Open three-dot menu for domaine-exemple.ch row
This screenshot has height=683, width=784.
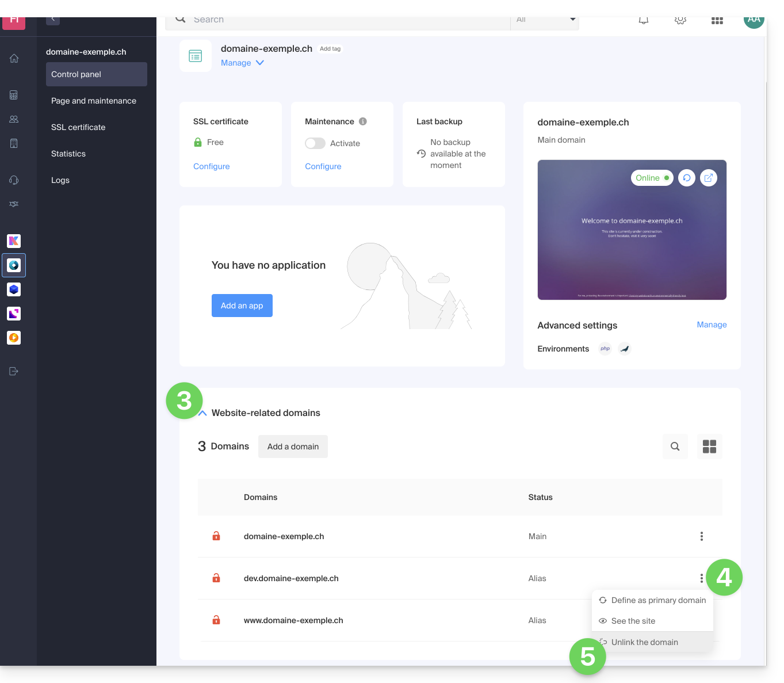[701, 536]
